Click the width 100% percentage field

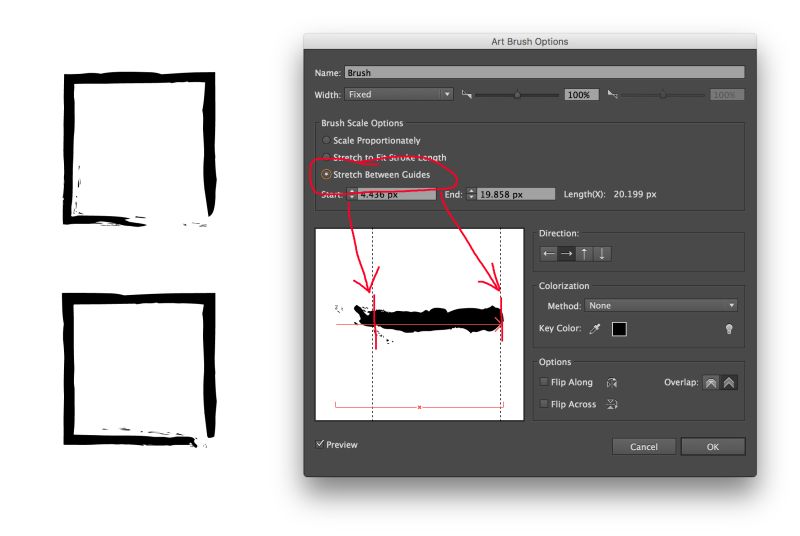(581, 95)
